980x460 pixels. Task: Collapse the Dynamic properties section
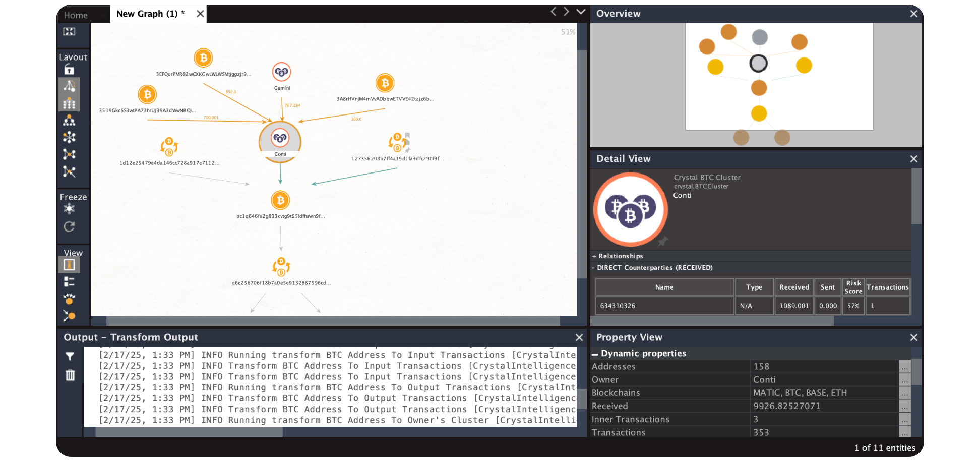pyautogui.click(x=595, y=354)
